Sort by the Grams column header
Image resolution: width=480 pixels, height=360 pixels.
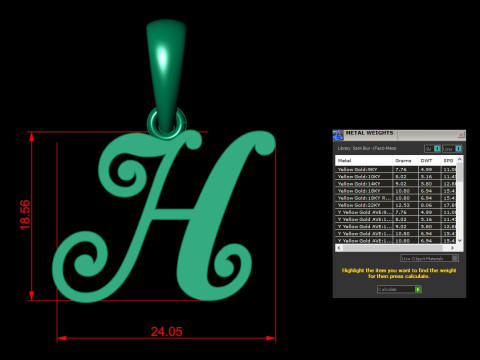[x=405, y=161]
